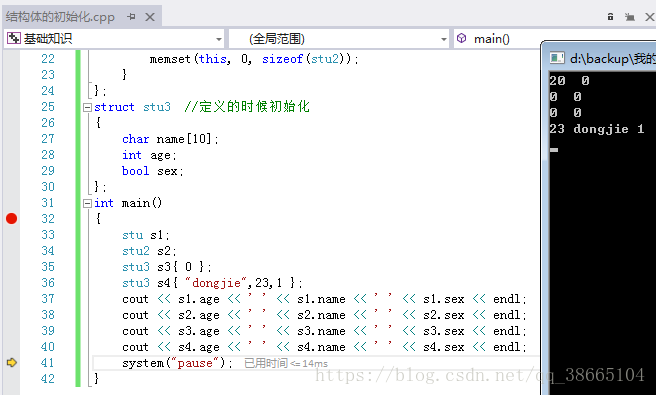Click the 已用时间 <=14ms perf tip
The width and height of the screenshot is (656, 395).
(286, 363)
